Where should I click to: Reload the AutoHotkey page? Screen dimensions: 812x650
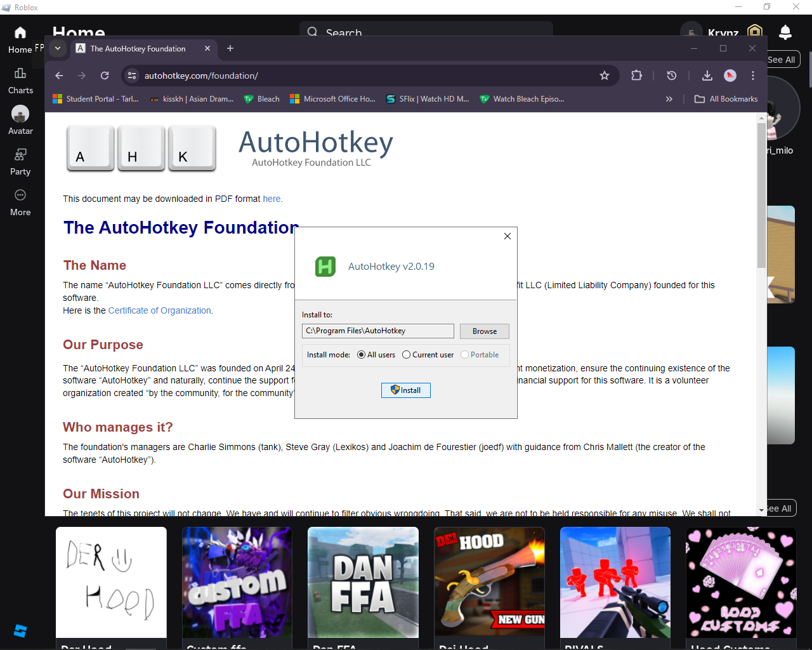(x=105, y=76)
